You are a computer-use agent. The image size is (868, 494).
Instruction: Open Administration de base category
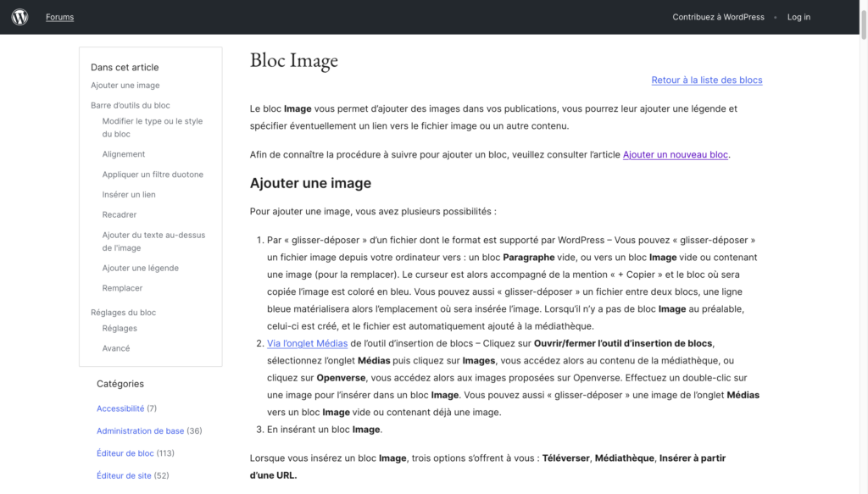(x=140, y=430)
